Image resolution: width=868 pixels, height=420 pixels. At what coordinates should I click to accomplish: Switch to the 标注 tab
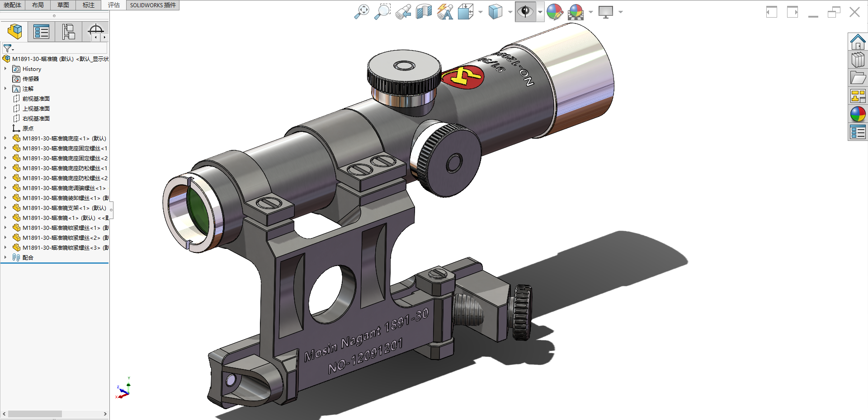point(89,5)
